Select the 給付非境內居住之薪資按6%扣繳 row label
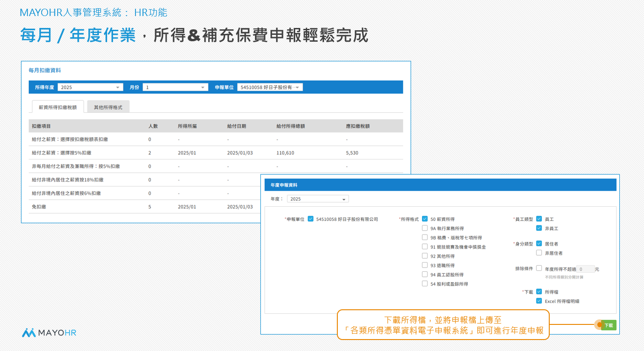 click(x=66, y=193)
